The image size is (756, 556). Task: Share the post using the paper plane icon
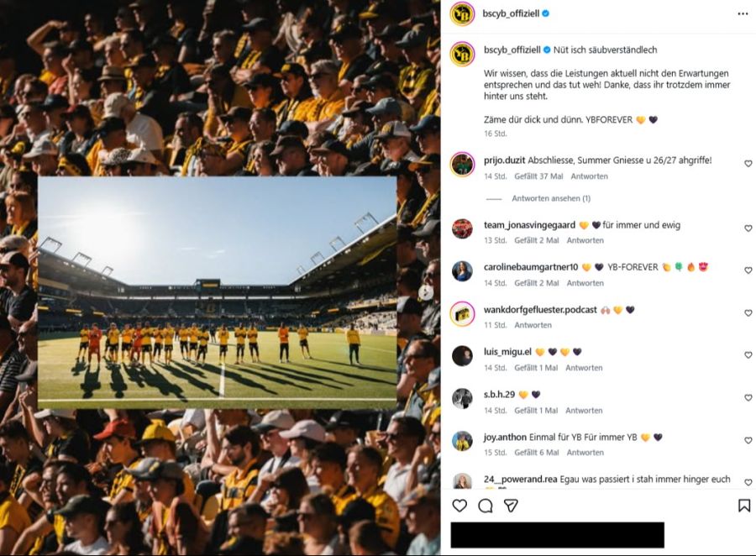(511, 506)
